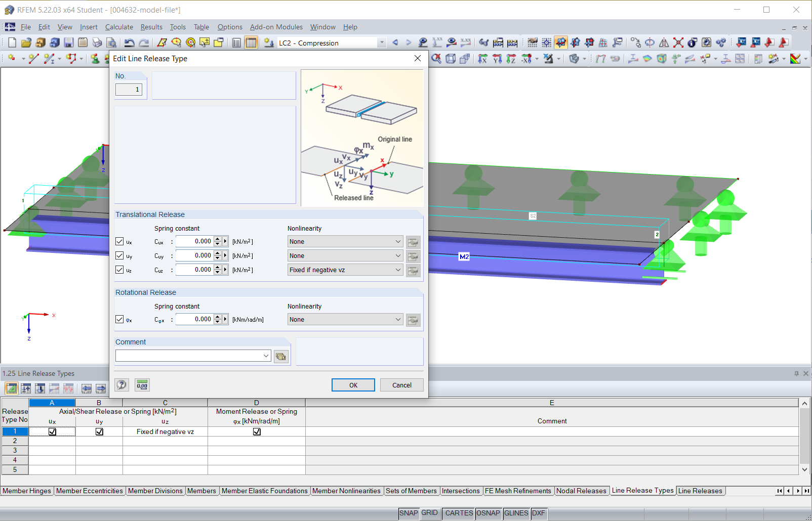Screen dimensions: 812x521
Task: Open the ux Nonlinearity dropdown
Action: tap(345, 242)
